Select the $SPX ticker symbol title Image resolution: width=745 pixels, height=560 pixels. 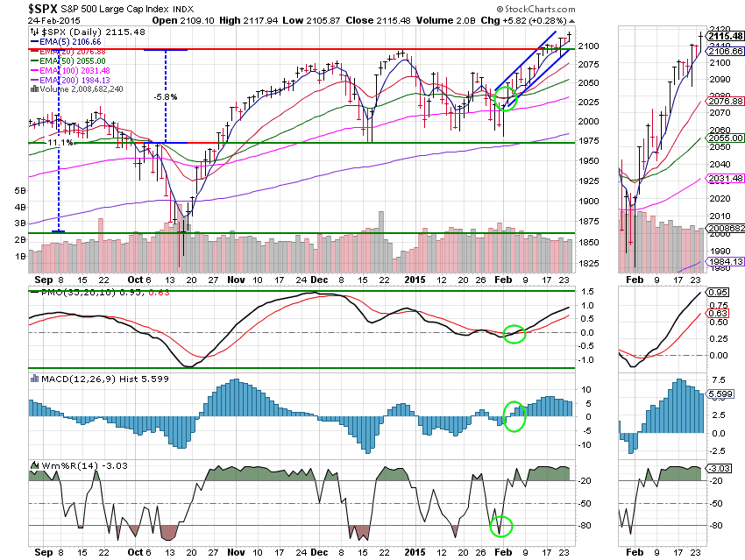(x=43, y=9)
